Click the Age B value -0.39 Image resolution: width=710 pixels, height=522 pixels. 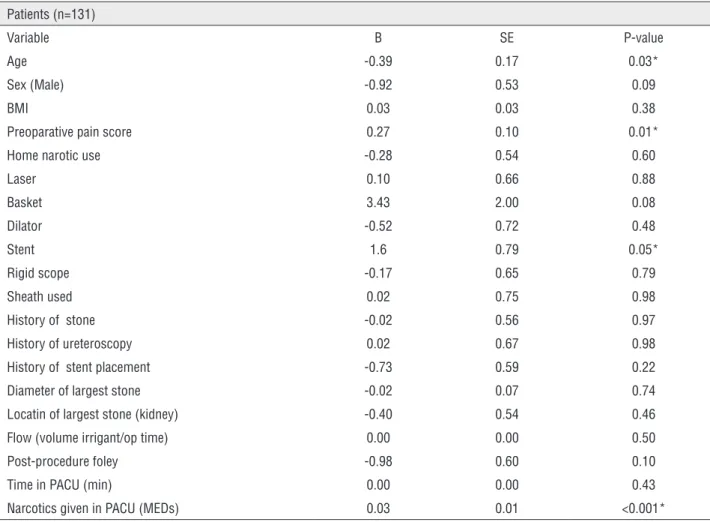(x=378, y=61)
